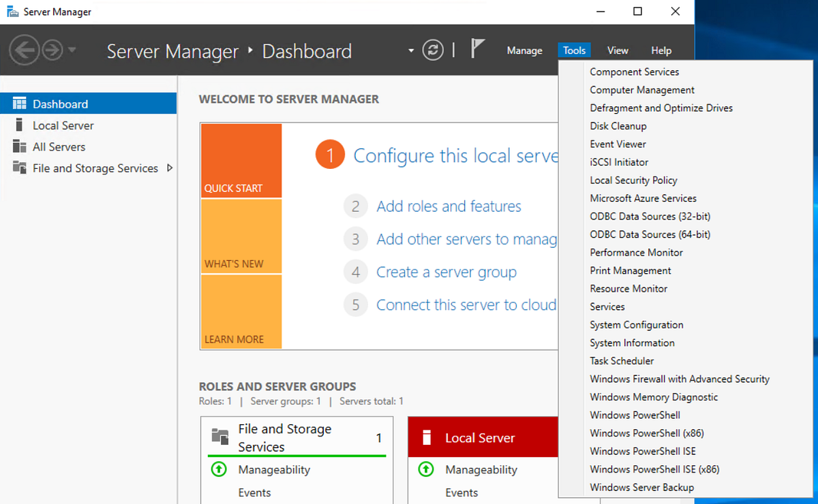Click Add roles and features link

(x=449, y=206)
